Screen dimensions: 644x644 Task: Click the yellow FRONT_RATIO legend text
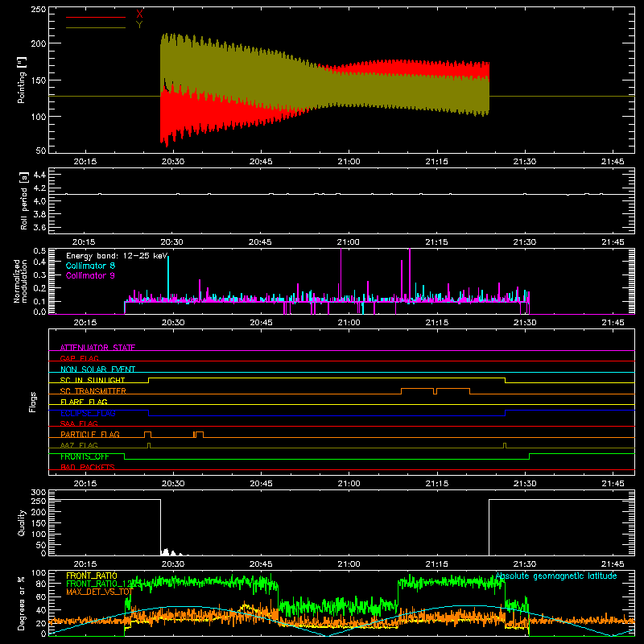click(92, 576)
